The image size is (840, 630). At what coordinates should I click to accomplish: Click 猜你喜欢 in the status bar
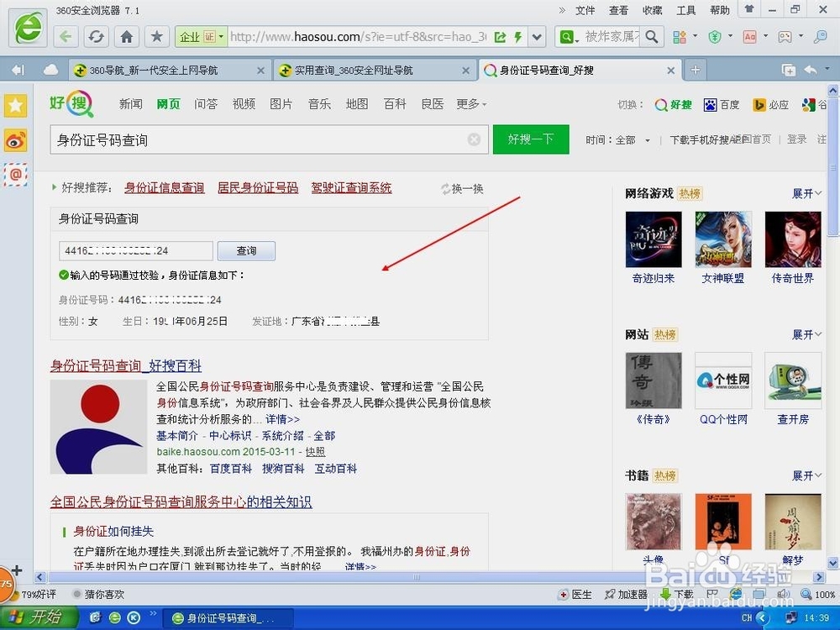pos(99,594)
